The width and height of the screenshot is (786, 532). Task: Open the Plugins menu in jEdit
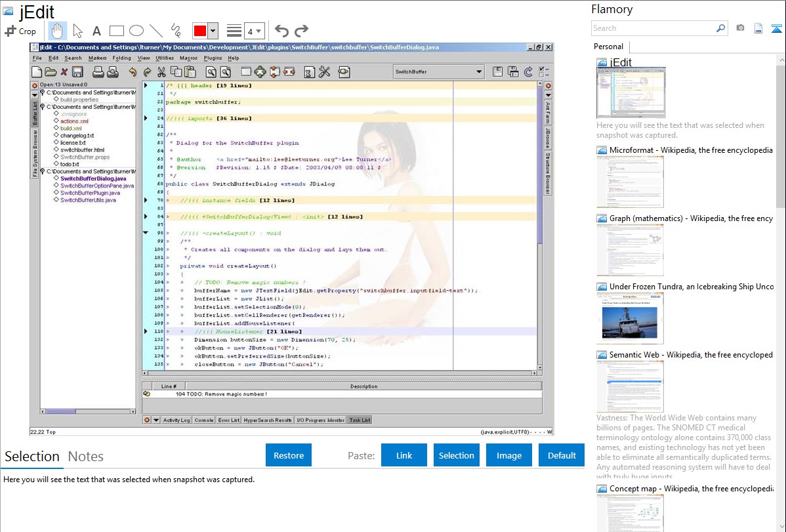(x=213, y=58)
